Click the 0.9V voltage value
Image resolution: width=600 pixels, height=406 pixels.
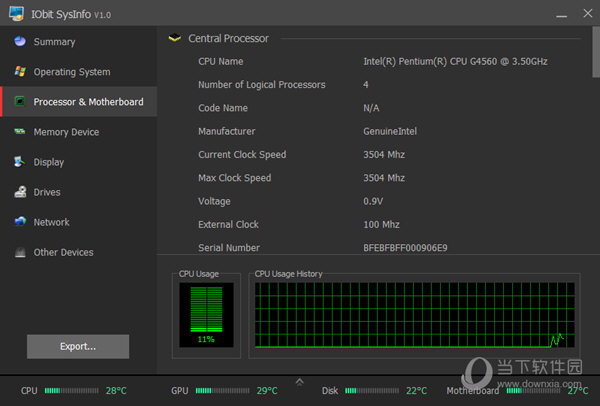(373, 201)
